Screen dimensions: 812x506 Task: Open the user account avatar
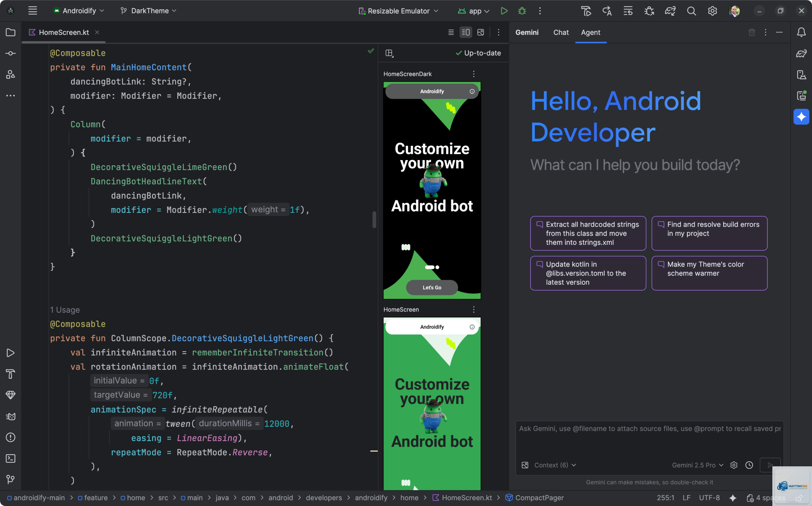(x=734, y=11)
